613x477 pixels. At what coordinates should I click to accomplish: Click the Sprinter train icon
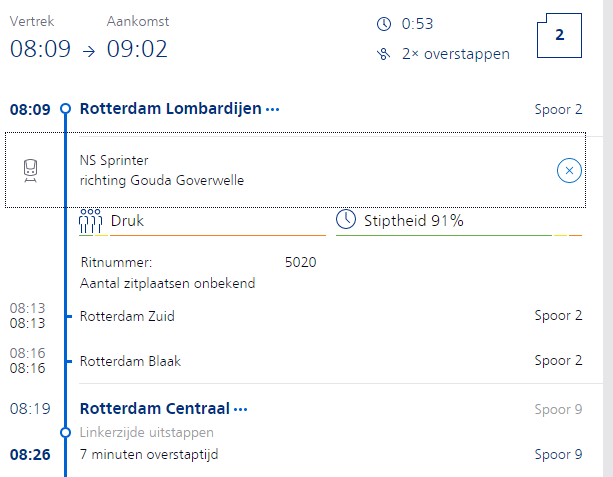point(30,170)
